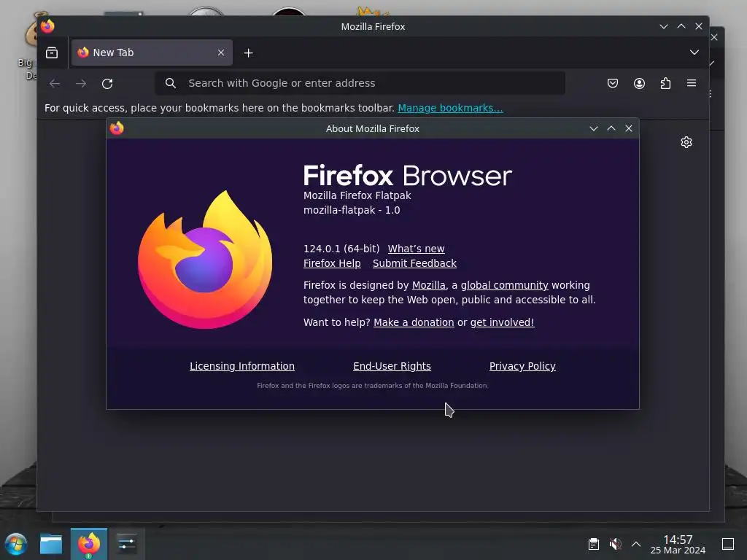
Task: Open the get involved! link
Action: [502, 322]
